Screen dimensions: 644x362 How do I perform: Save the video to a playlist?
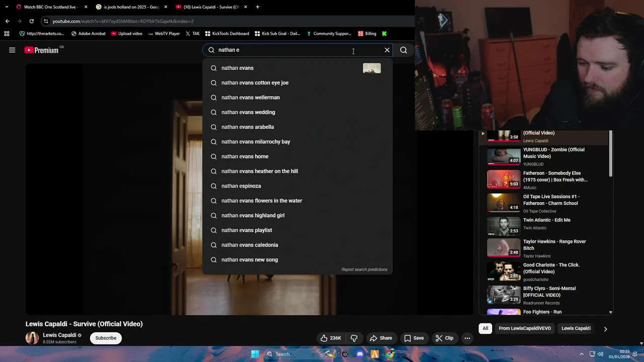tap(414, 338)
